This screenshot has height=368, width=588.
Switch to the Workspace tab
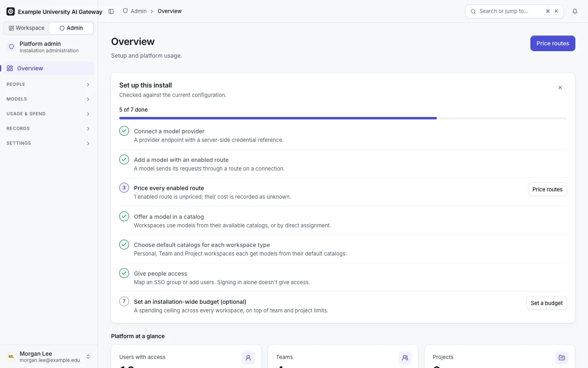(27, 28)
